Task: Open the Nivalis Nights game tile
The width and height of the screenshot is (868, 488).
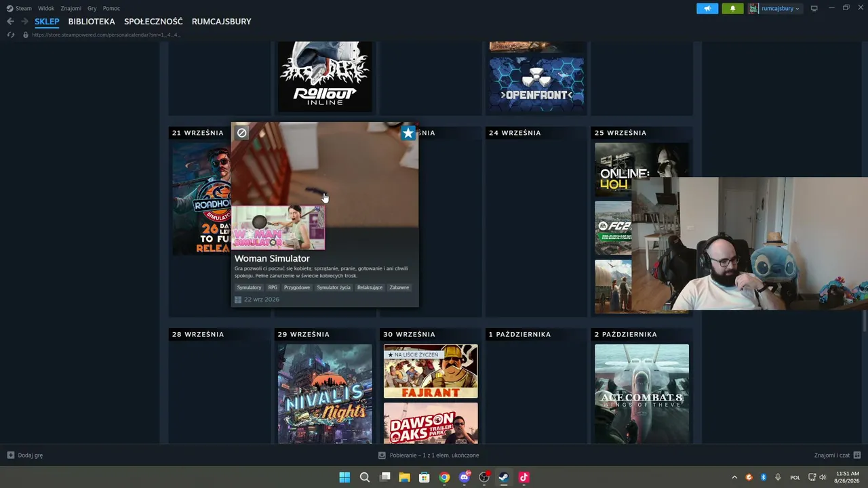Action: 325,394
